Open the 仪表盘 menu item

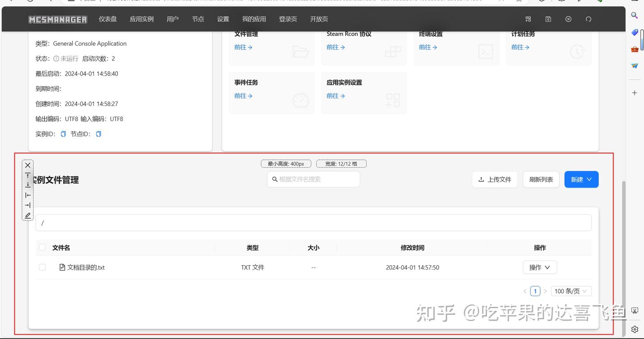[x=108, y=19]
